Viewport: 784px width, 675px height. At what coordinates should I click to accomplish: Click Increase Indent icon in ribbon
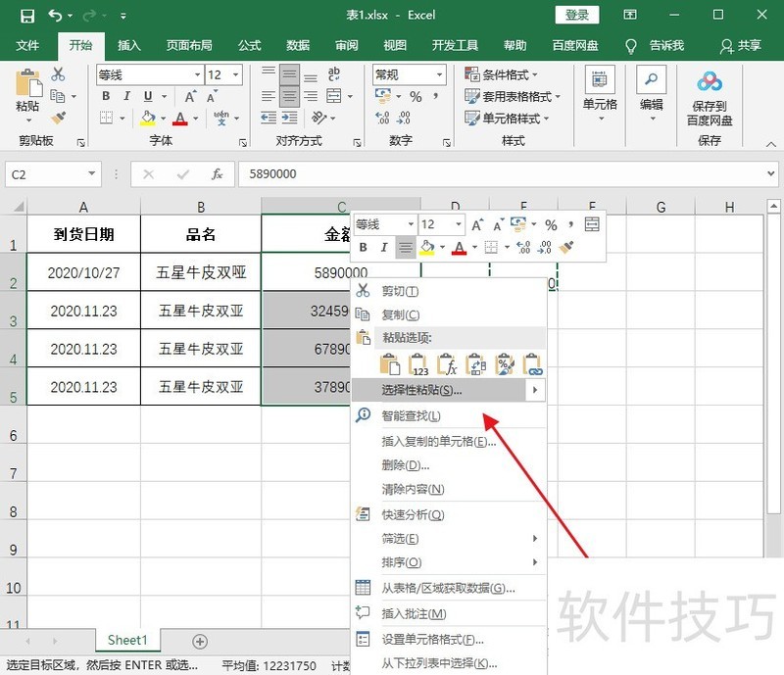pyautogui.click(x=289, y=118)
